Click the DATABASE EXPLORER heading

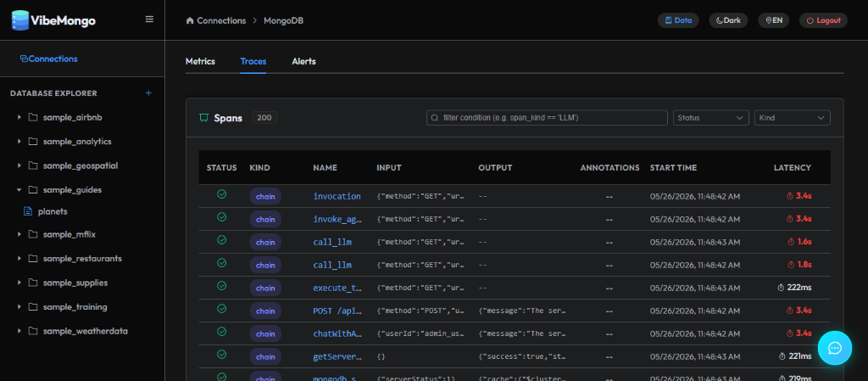point(53,93)
